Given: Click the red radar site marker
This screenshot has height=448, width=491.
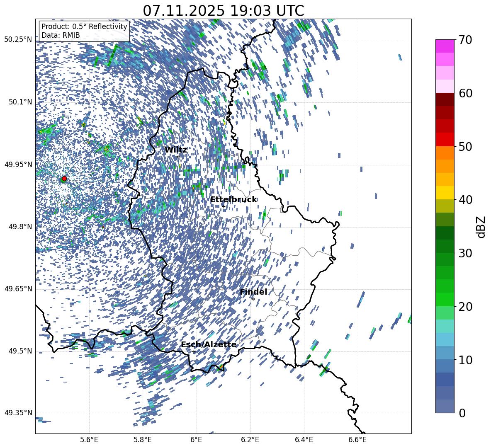Looking at the screenshot, I should click(64, 179).
